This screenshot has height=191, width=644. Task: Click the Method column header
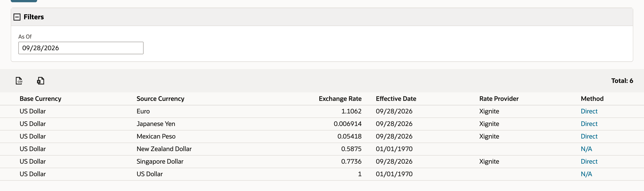(592, 99)
